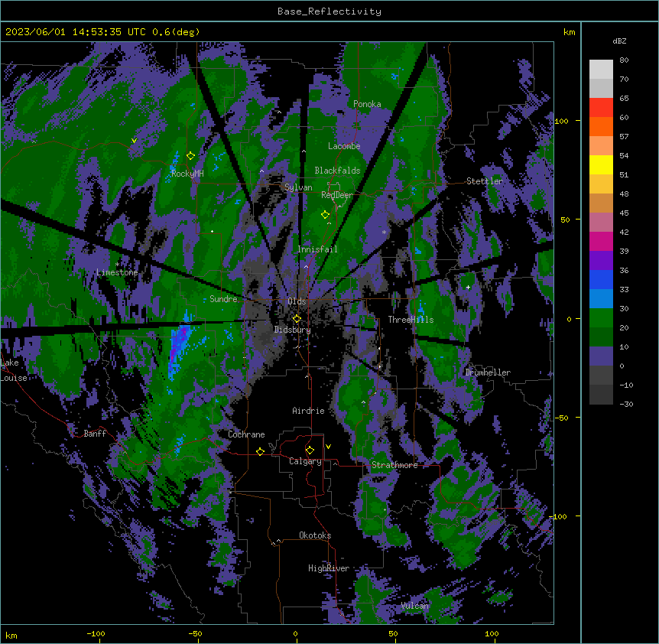Screen dimensions: 659x644
Task: Select the RedDeer city label
Action: [337, 195]
